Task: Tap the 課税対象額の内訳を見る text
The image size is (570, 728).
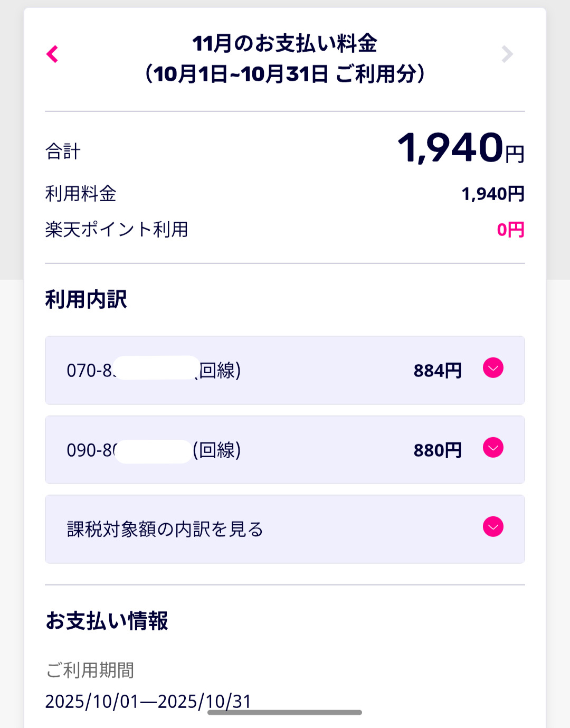Action: [165, 529]
